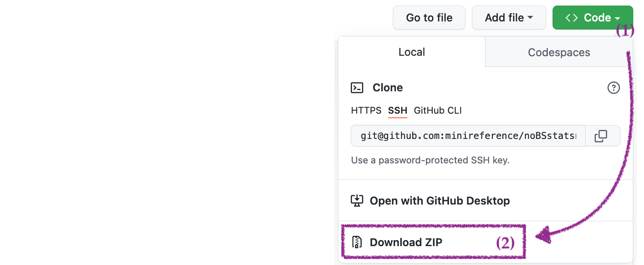
Task: Click the password-protected SSH key hint text
Action: (x=430, y=160)
